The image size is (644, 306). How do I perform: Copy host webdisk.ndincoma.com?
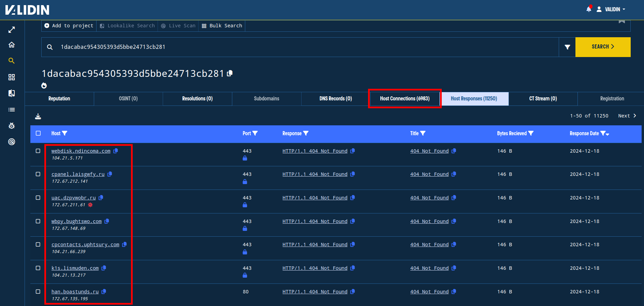[116, 151]
